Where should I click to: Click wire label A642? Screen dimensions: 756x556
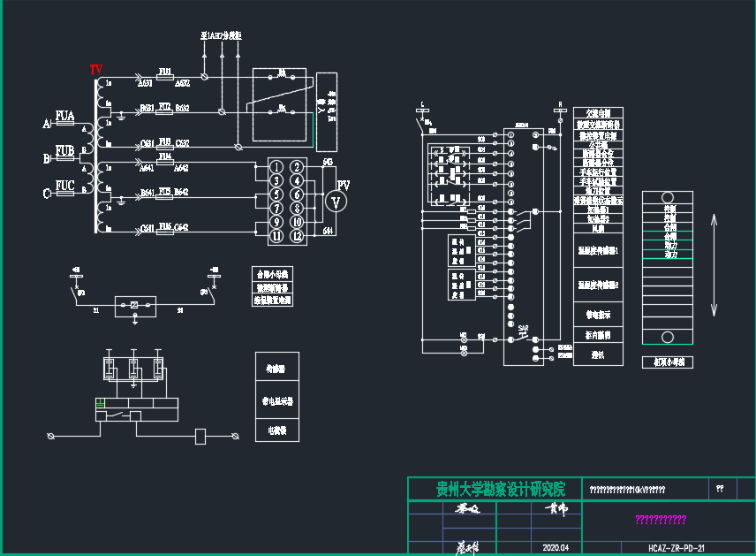click(181, 169)
